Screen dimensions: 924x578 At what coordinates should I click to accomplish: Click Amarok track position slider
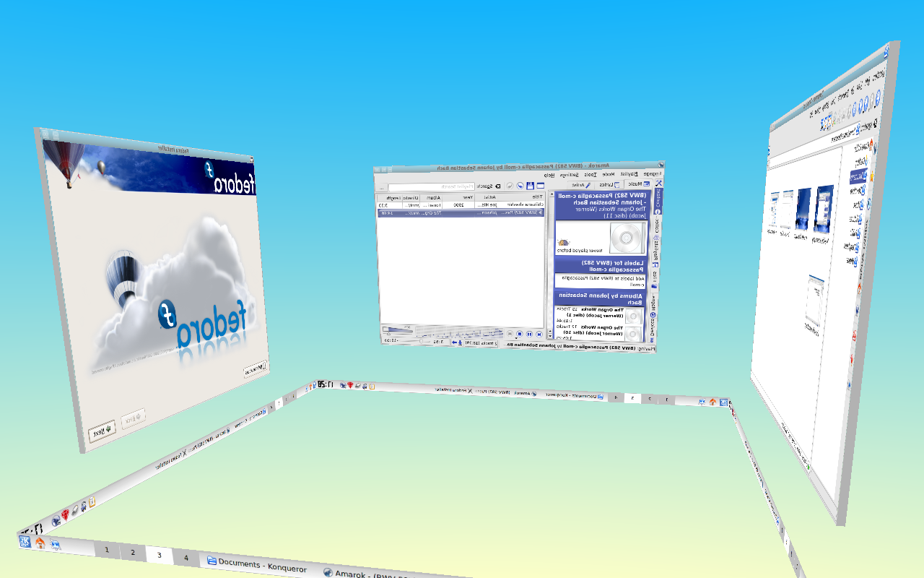click(415, 341)
